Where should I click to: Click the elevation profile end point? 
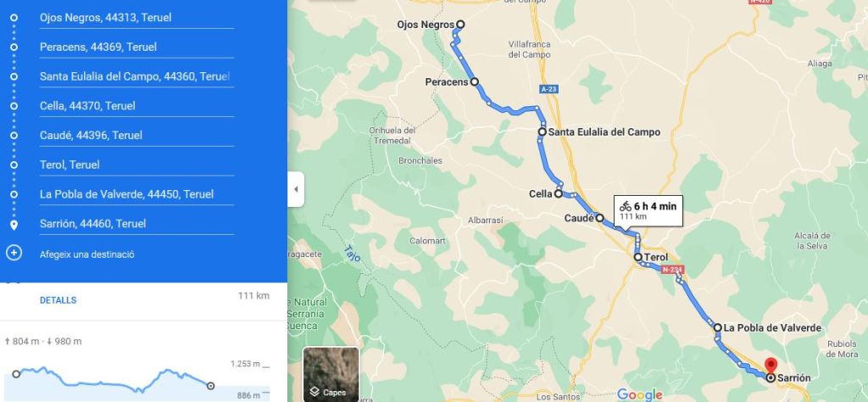[210, 386]
